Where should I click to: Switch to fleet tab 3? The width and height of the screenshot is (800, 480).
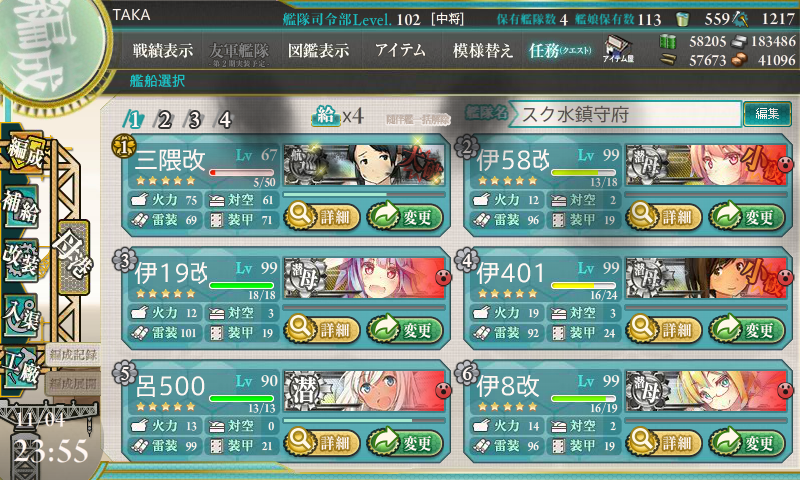tap(194, 120)
